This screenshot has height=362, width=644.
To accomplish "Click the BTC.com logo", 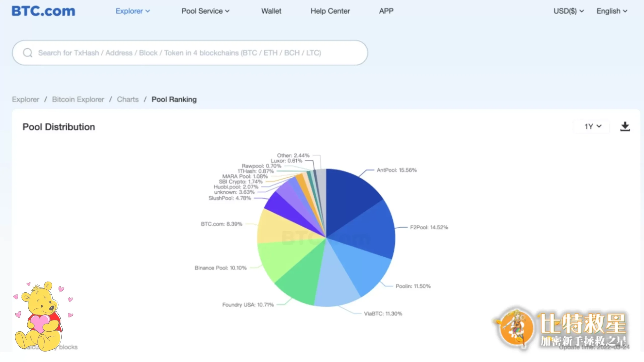I will coord(43,11).
